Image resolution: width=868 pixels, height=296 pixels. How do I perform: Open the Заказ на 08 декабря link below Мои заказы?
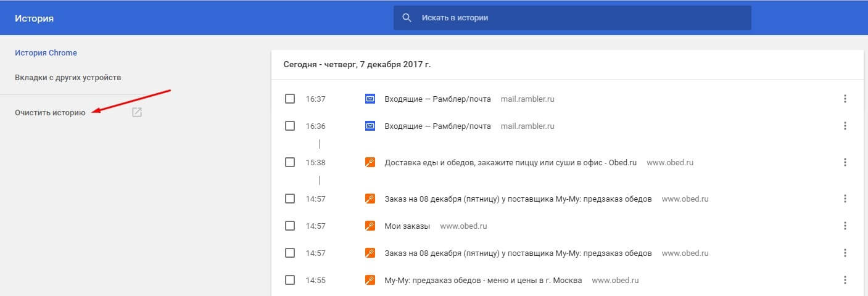click(518, 253)
